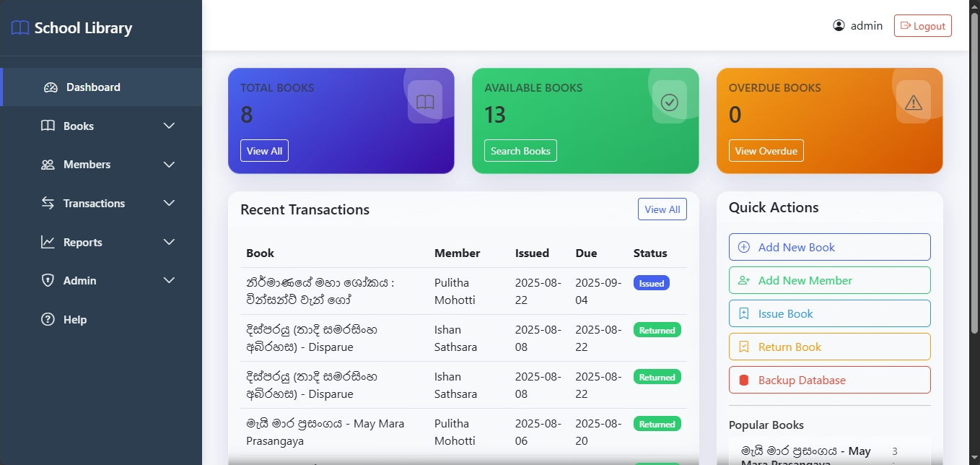Click the plus icon on Add New Book
The width and height of the screenshot is (980, 465).
[x=743, y=247]
